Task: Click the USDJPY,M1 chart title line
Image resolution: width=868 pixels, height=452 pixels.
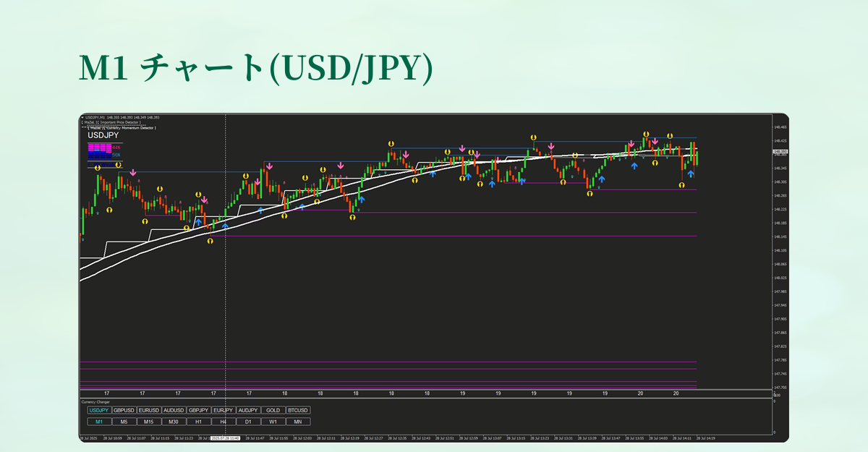Action: 122,117
